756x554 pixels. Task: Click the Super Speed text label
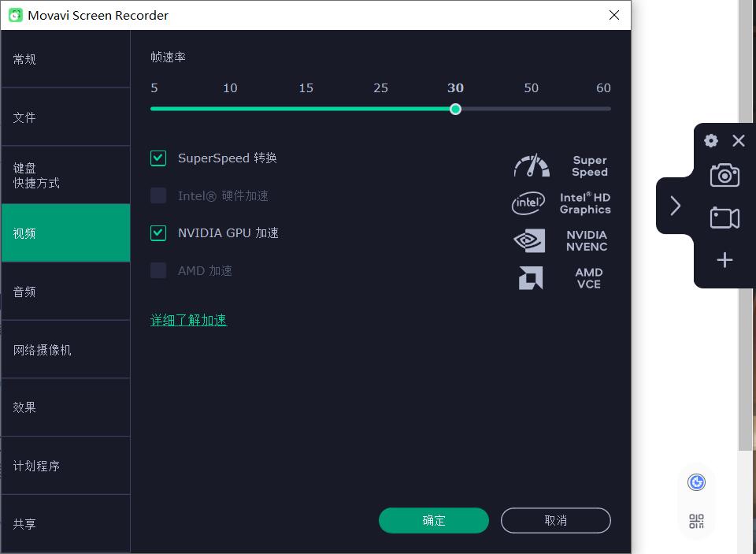(590, 166)
